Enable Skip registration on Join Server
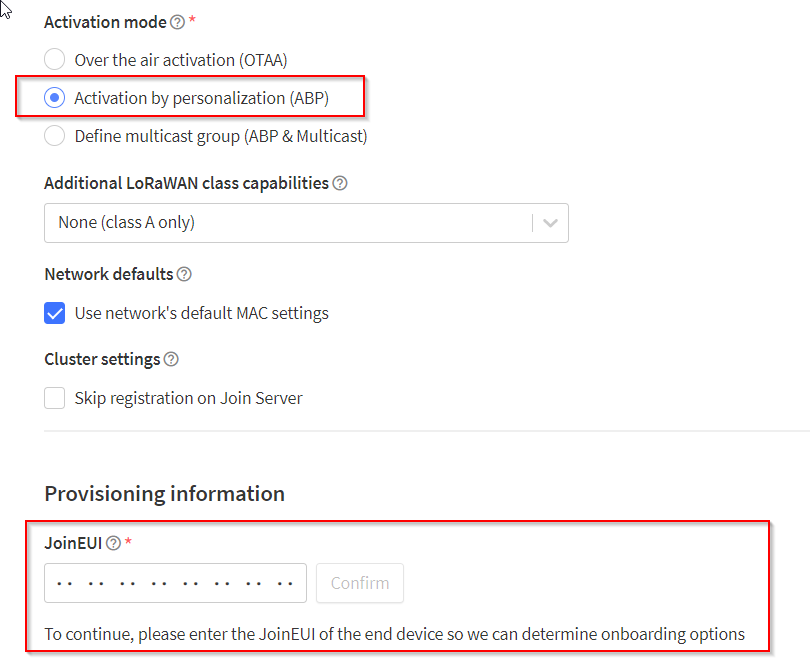The width and height of the screenshot is (810, 661). click(x=55, y=397)
